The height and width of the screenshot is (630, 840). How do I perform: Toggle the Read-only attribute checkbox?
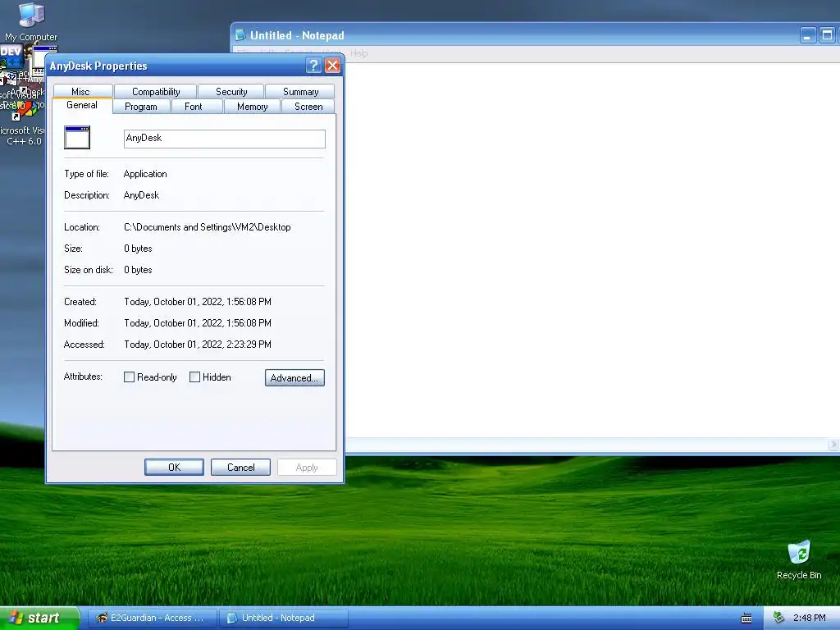click(x=129, y=377)
